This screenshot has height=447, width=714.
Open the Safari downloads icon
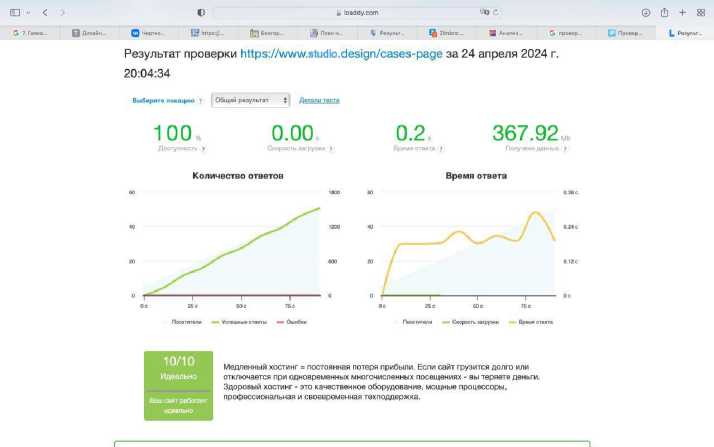645,12
